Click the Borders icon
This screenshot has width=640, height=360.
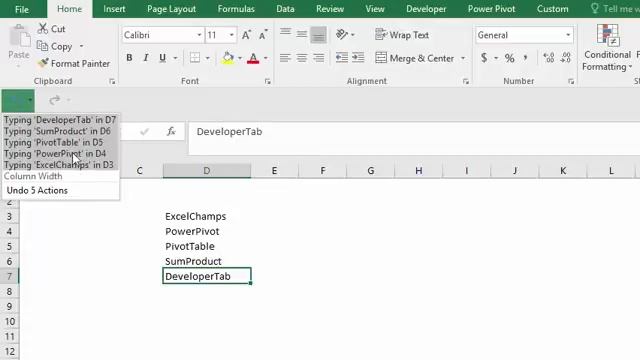point(195,58)
